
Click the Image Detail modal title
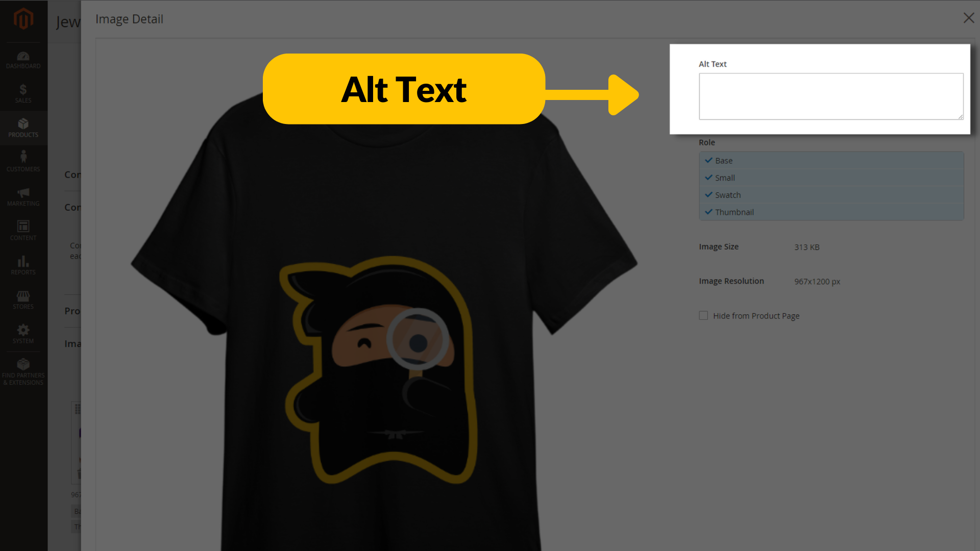pos(129,18)
